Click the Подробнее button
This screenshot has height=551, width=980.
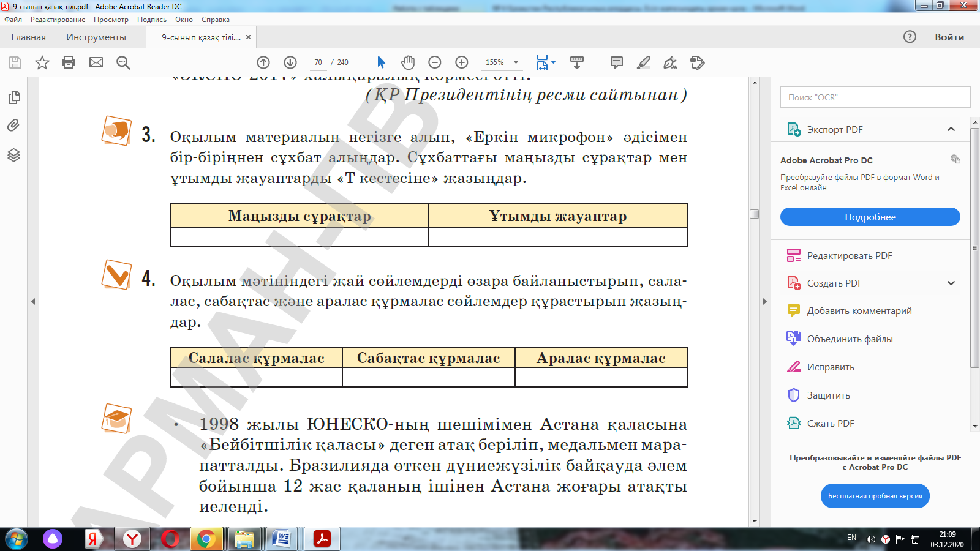870,217
